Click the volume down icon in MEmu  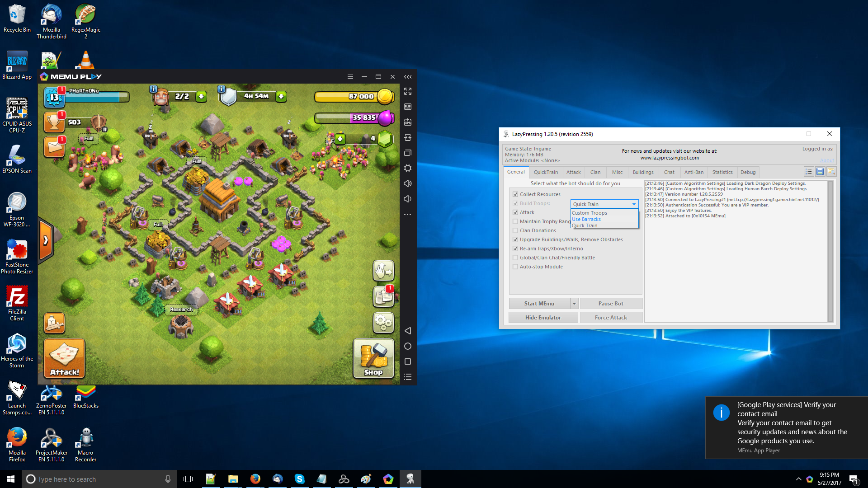407,199
